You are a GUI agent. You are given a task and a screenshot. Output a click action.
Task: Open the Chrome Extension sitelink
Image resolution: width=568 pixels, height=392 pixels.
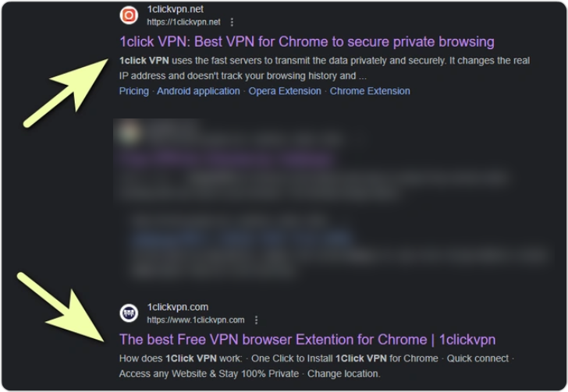click(370, 91)
